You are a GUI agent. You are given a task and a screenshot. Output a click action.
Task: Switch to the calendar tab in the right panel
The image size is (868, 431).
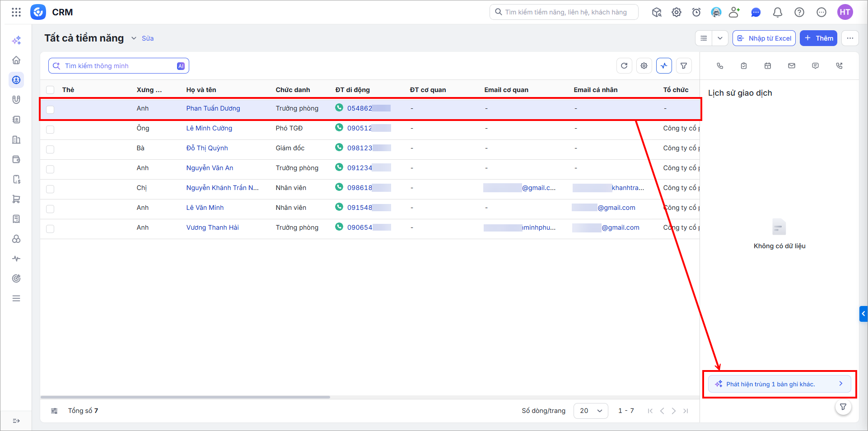[x=768, y=66]
